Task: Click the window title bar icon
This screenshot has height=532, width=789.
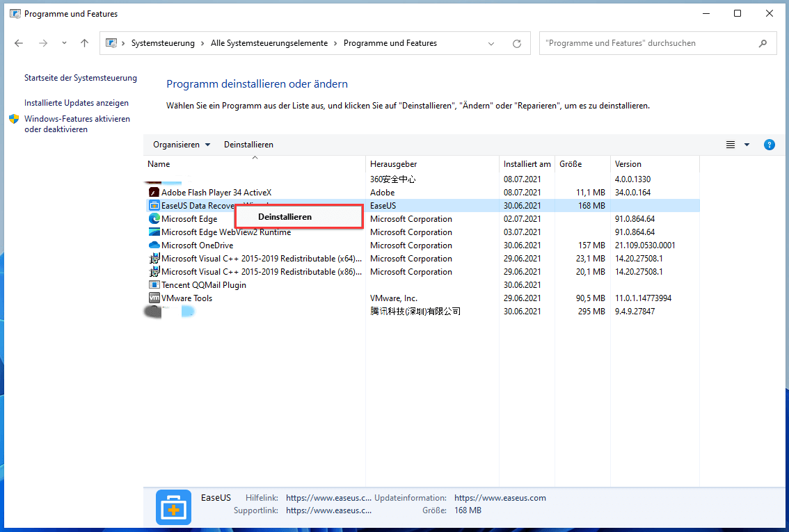Action: point(15,14)
